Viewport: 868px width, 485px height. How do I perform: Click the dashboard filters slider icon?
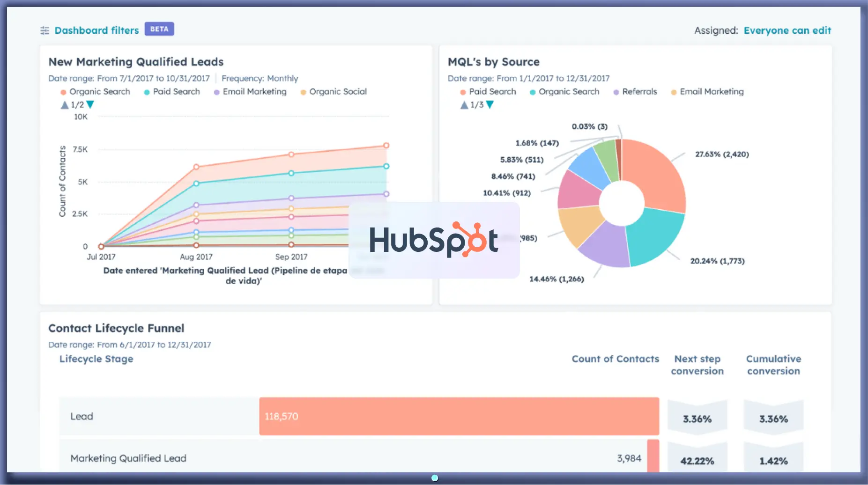coord(45,31)
